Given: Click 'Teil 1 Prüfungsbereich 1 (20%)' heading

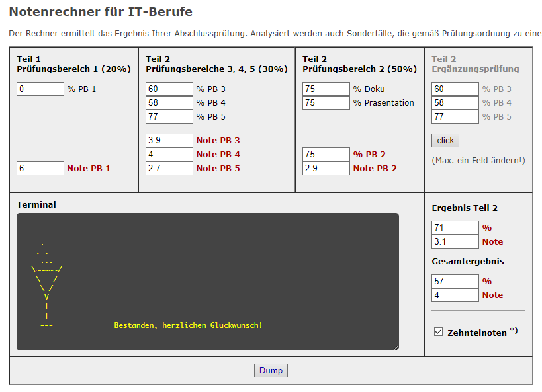Looking at the screenshot, I should (73, 64).
